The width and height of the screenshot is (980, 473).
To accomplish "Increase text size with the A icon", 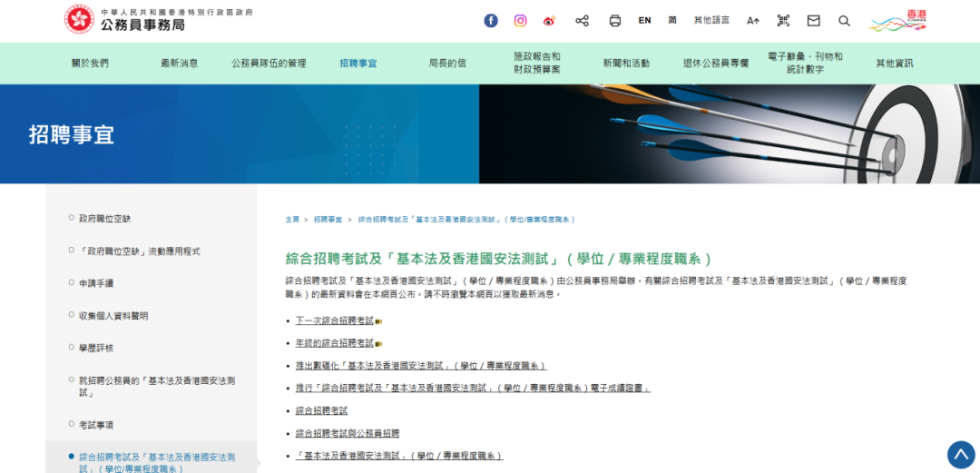I will click(x=753, y=20).
